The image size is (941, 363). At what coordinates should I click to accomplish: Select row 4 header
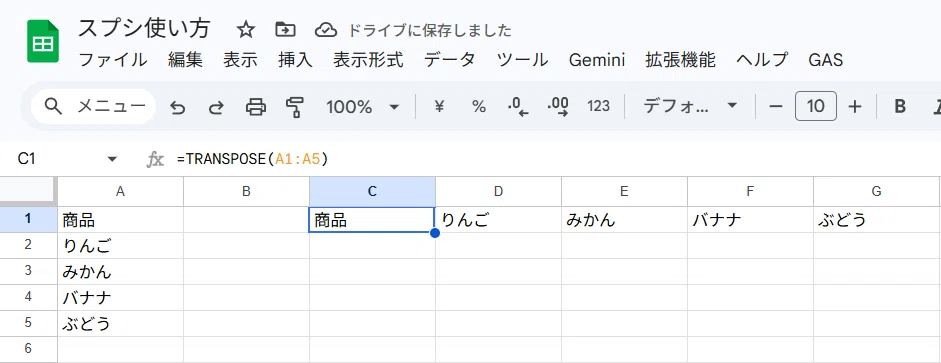click(28, 297)
